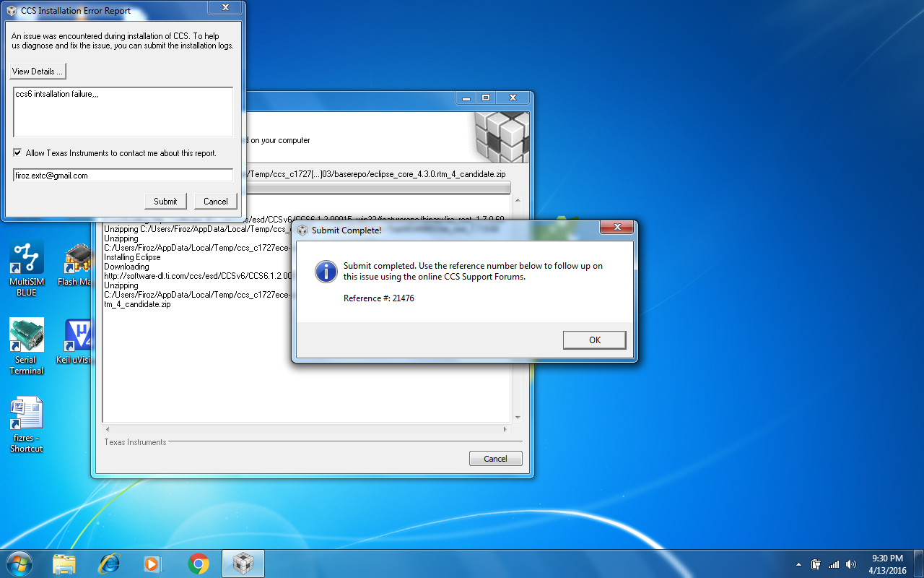Click the CCS installer taskbar button
This screenshot has height=578, width=924.
(243, 564)
